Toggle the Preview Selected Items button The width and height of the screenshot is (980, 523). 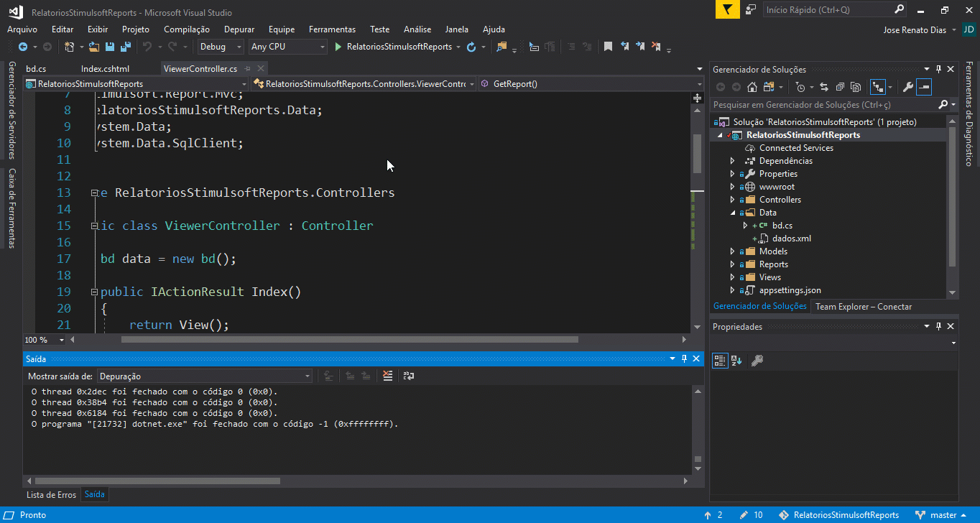pos(925,87)
